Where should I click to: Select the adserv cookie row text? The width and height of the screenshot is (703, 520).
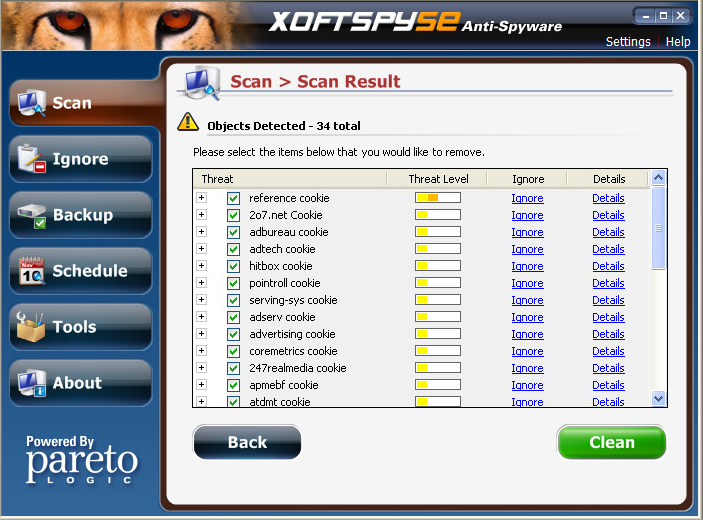pyautogui.click(x=282, y=317)
